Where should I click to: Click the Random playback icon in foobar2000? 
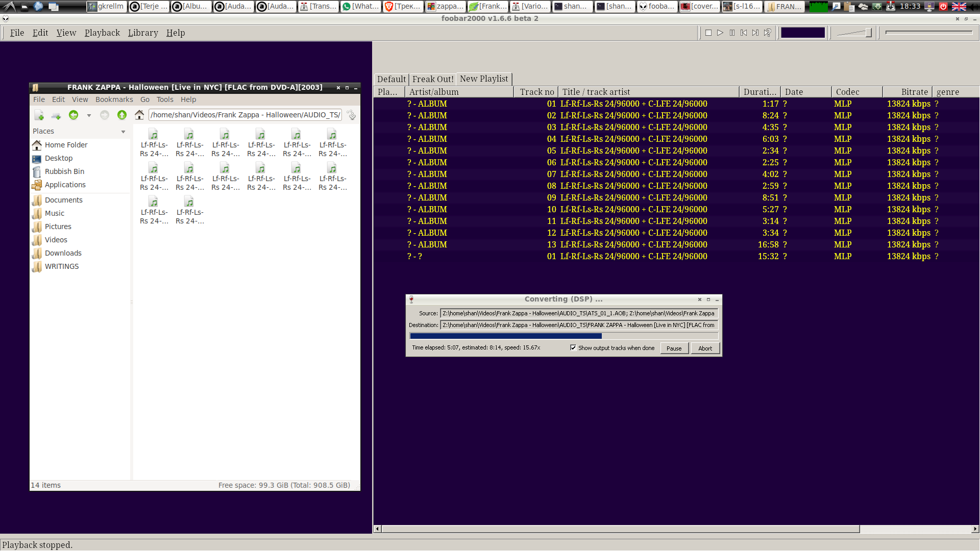(767, 33)
